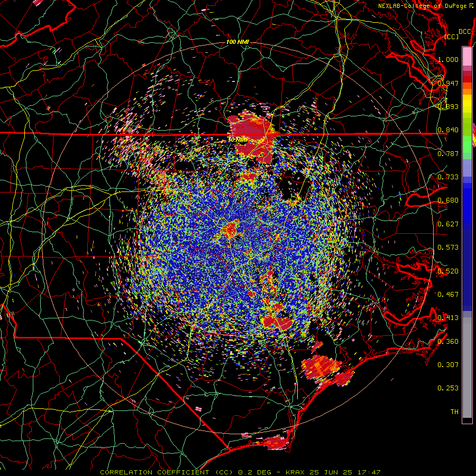Click the "50 NMI" range ring label

(x=237, y=140)
